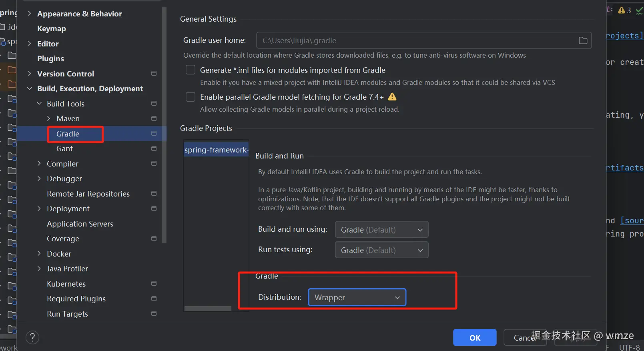
Task: Open the Run tests using dropdown
Action: point(381,250)
